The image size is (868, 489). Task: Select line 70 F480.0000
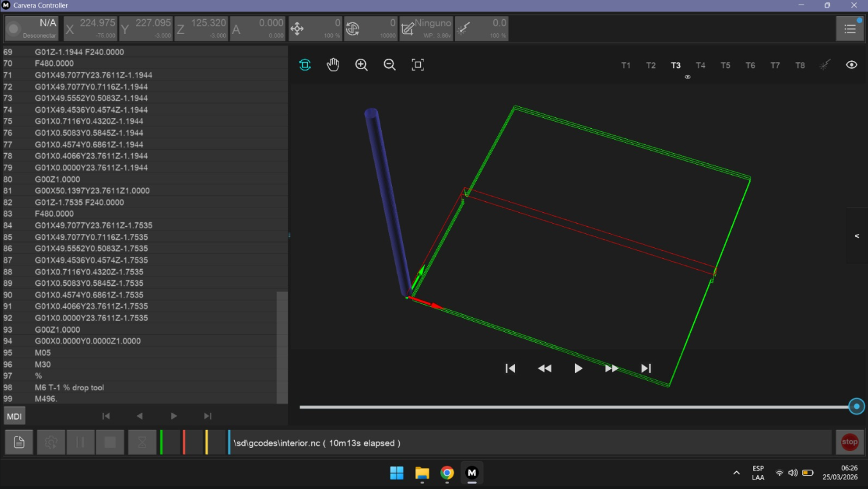pos(144,63)
